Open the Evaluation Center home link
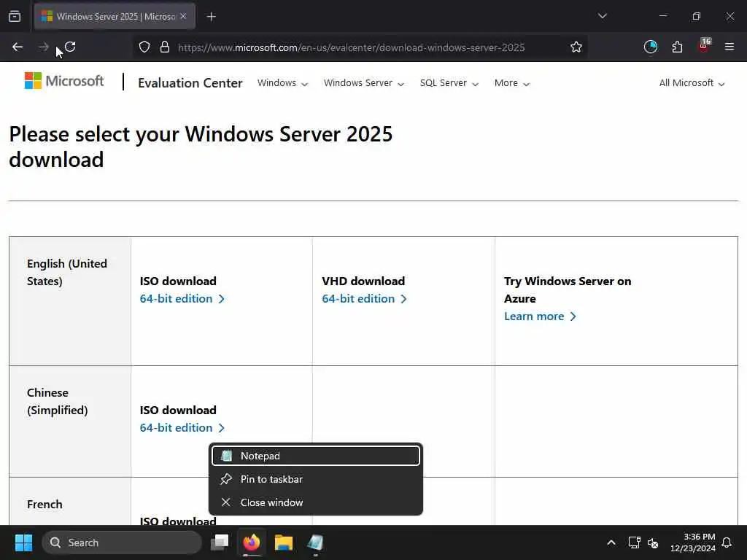This screenshot has width=747, height=560. point(190,83)
